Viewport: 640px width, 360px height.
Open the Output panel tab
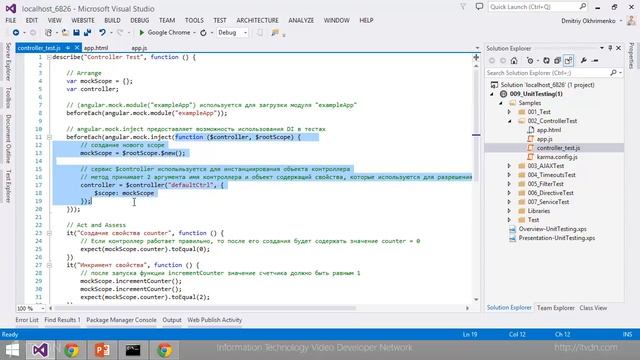coord(172,320)
